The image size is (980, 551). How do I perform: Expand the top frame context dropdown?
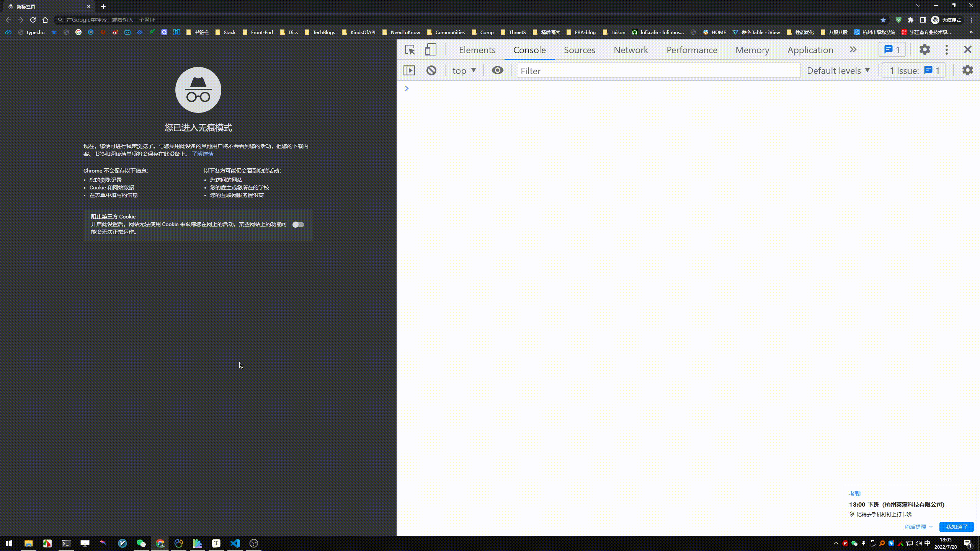tap(464, 70)
